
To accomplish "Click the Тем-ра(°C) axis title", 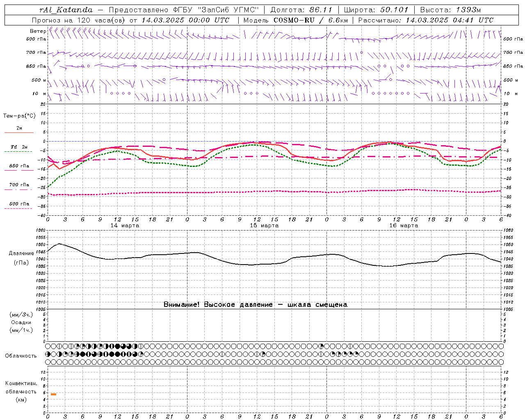I will click(19, 116).
